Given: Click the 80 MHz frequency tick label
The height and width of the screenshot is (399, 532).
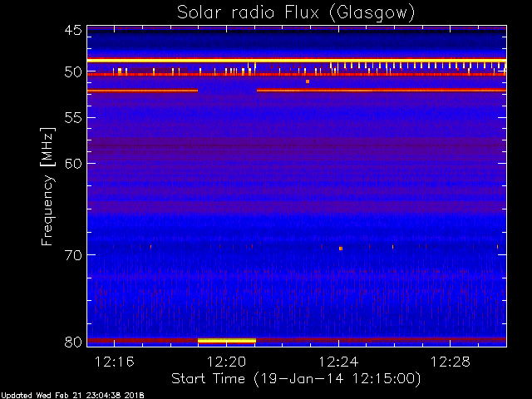Looking at the screenshot, I should coord(73,342).
